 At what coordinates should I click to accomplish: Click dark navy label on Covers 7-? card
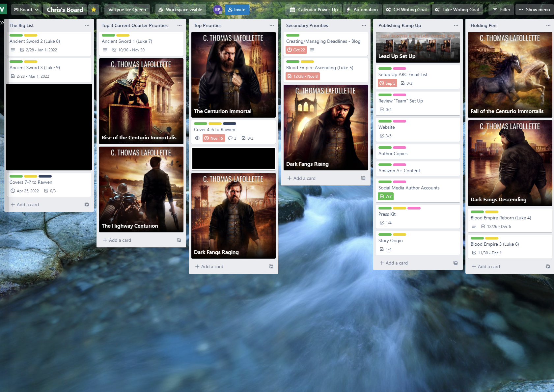45,176
